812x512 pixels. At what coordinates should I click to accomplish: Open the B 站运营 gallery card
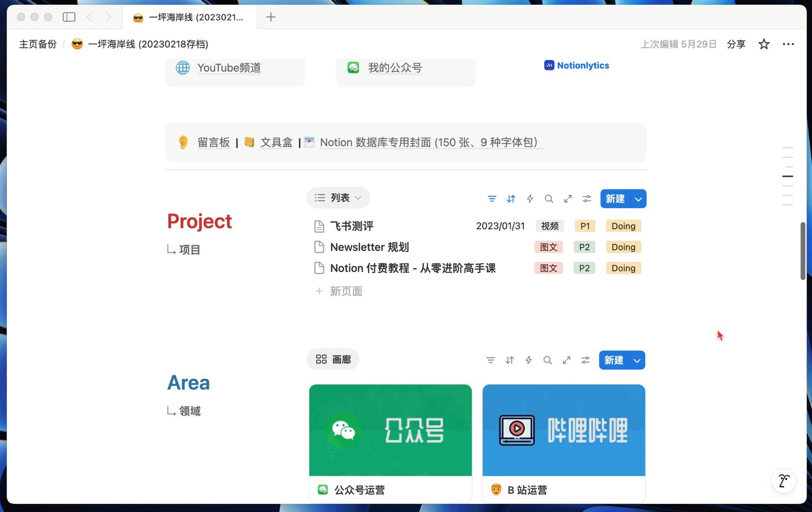[564, 443]
